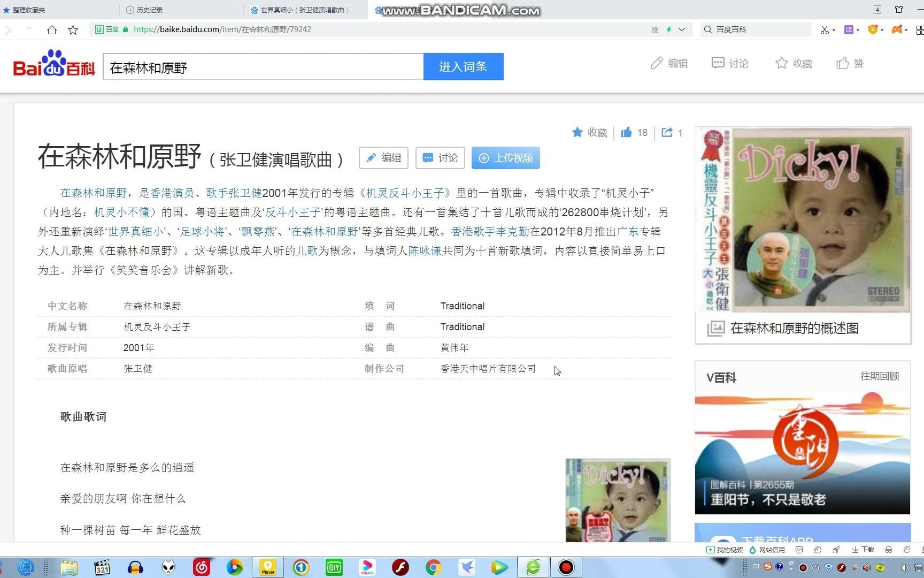Open the iQIYI app in the taskbar
Image resolution: width=924 pixels, height=578 pixels.
coord(334,567)
